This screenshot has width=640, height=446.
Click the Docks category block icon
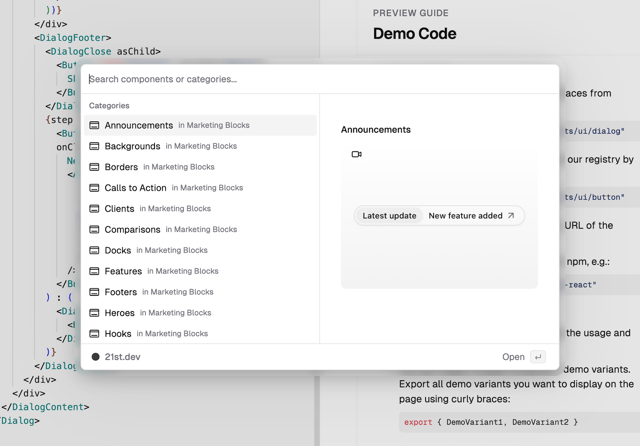pyautogui.click(x=94, y=250)
